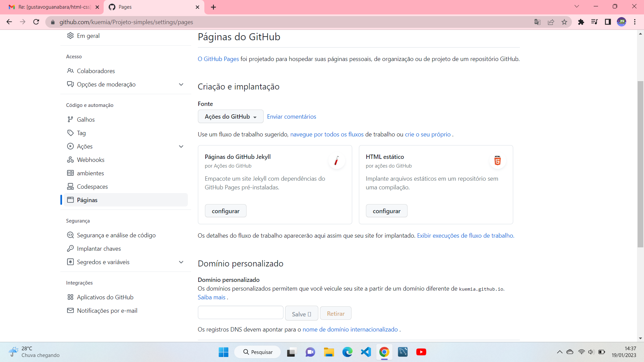Click the Tag sidebar icon

click(70, 133)
